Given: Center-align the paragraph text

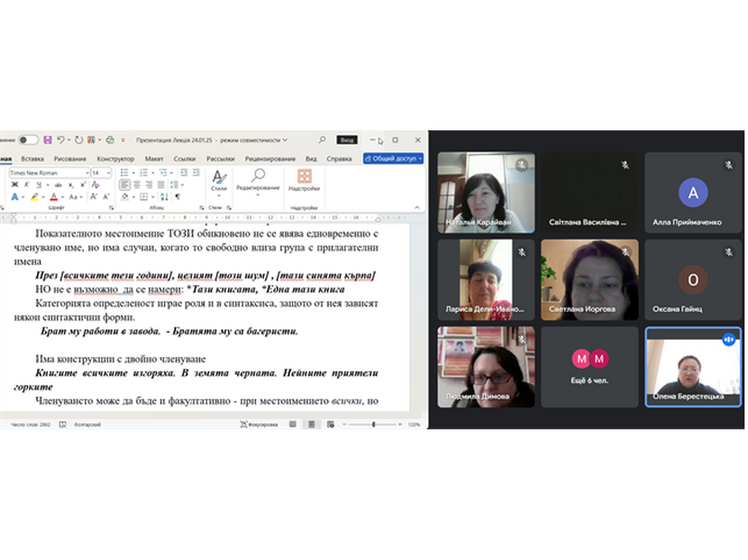Looking at the screenshot, I should tap(138, 185).
